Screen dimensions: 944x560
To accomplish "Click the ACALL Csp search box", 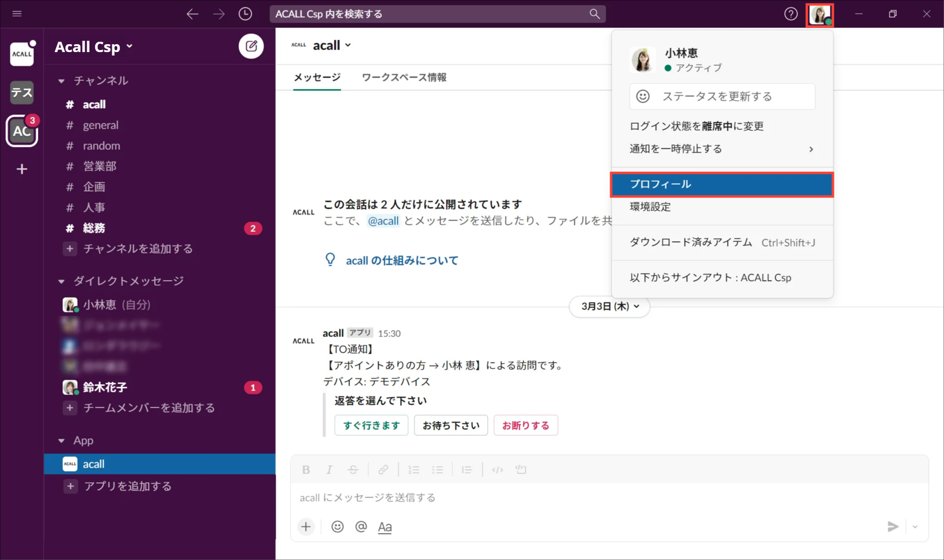I will click(437, 14).
